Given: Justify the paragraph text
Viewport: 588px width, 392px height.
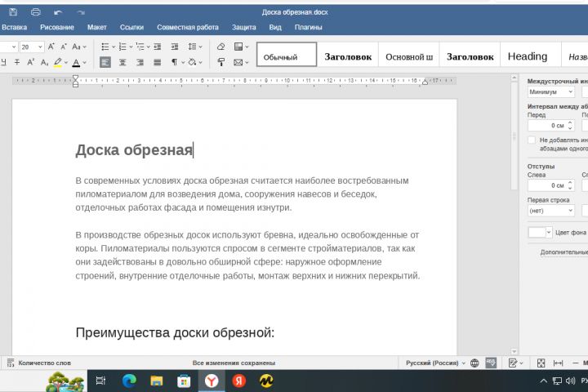Looking at the screenshot, I should (x=158, y=62).
